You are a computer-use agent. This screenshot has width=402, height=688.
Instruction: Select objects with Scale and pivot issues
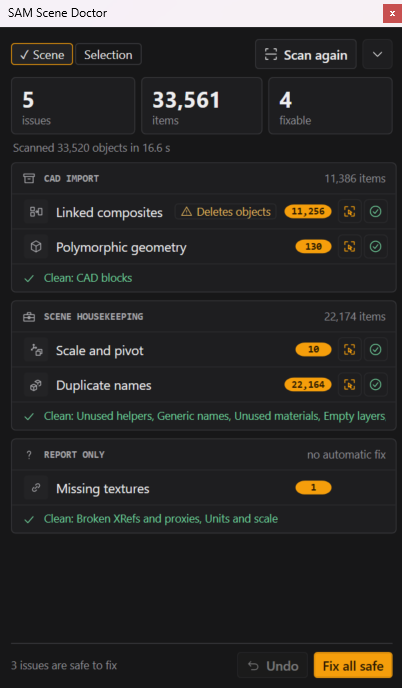pyautogui.click(x=350, y=350)
